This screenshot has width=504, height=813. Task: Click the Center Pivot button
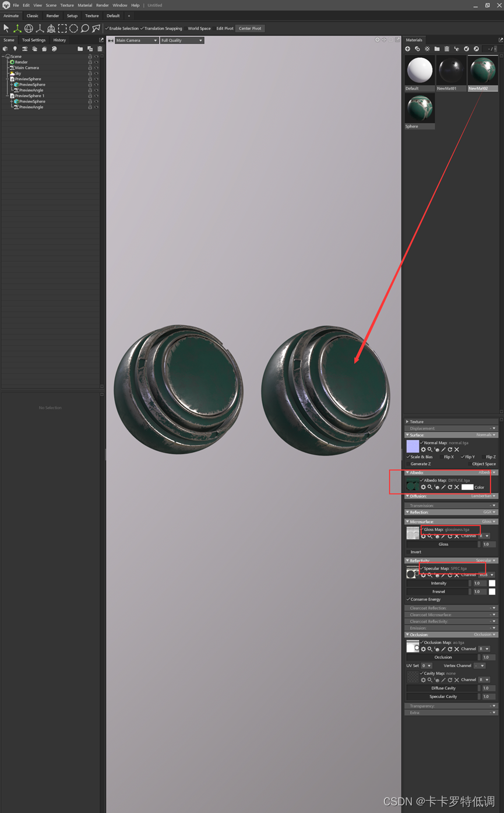coord(250,28)
